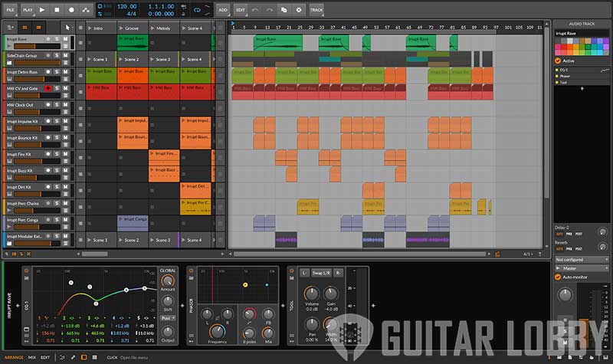
Task: Toggle EQ-5 device power button
Action: tap(26, 271)
